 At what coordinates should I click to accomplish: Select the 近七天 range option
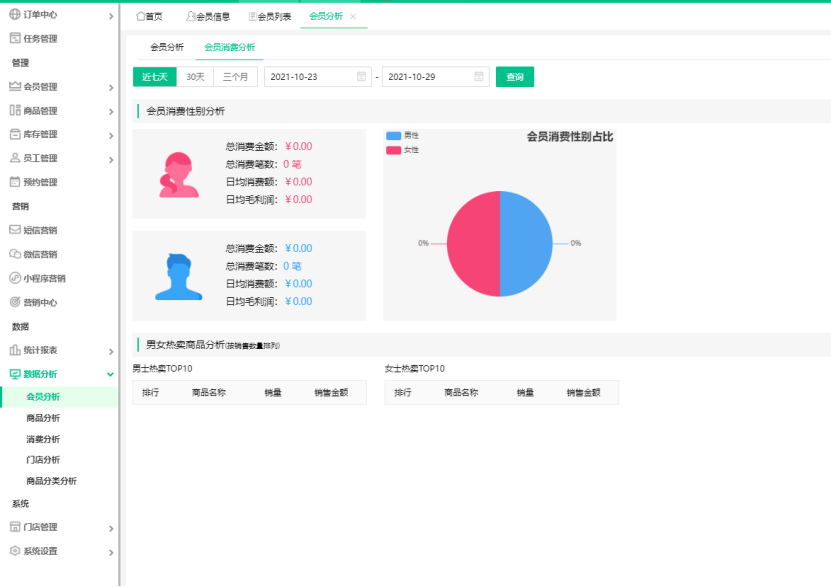[x=155, y=77]
